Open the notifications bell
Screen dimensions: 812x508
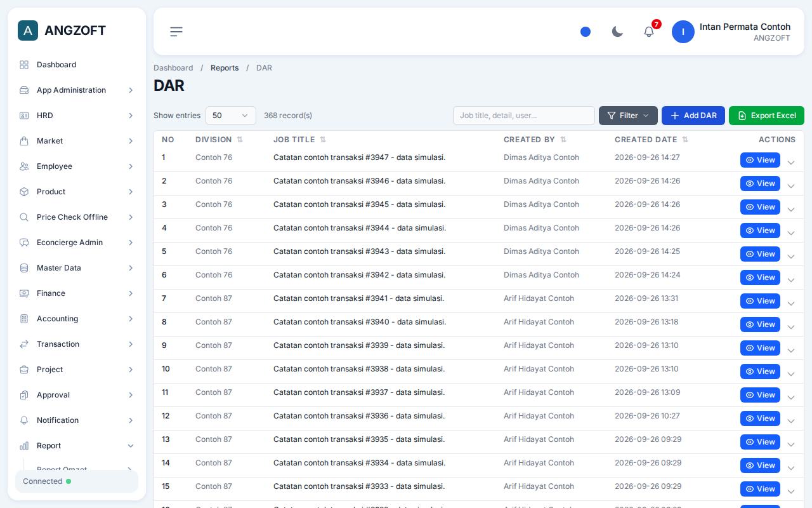coord(649,32)
